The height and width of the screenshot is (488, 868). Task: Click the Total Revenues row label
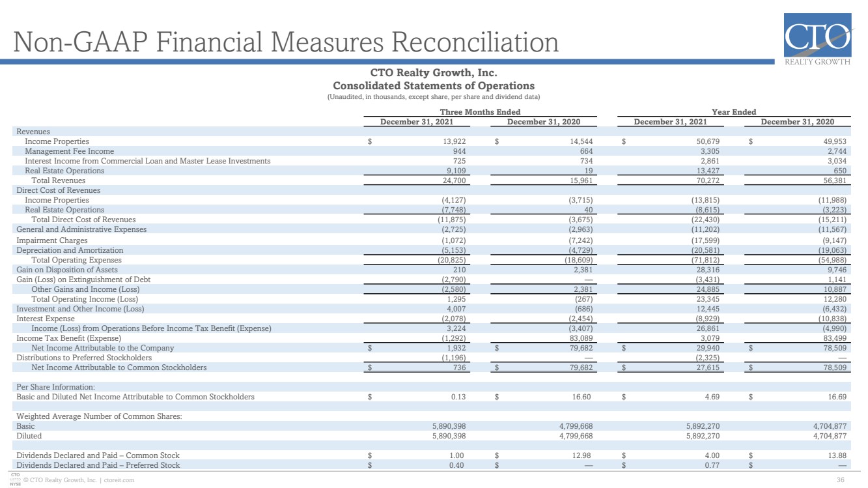(x=59, y=180)
